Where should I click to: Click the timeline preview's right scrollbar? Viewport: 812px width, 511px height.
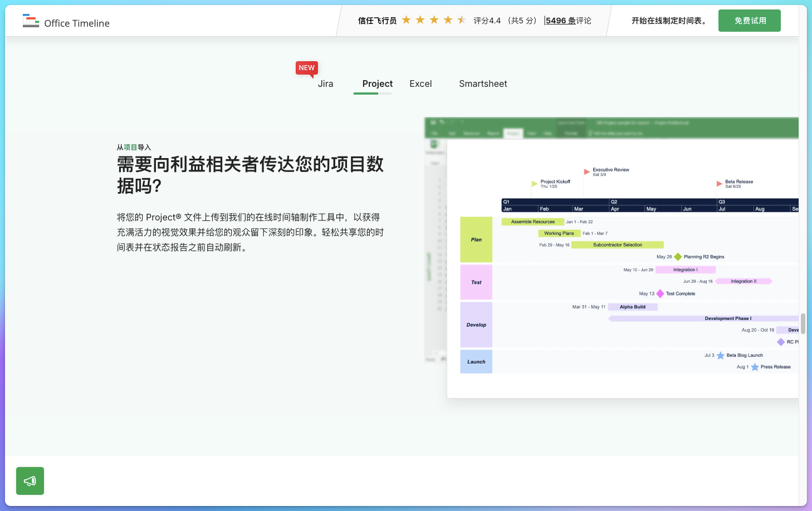point(802,323)
